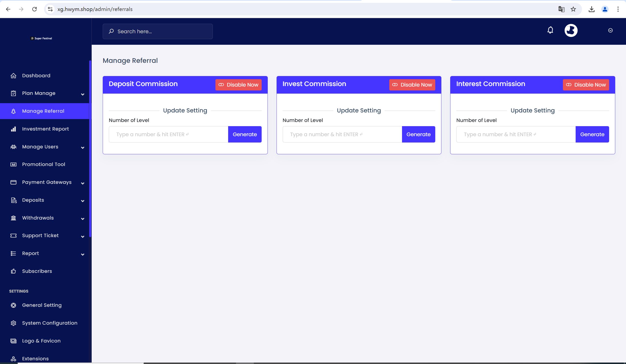The width and height of the screenshot is (626, 364).
Task: Click the user profile globe icon
Action: pos(570,30)
